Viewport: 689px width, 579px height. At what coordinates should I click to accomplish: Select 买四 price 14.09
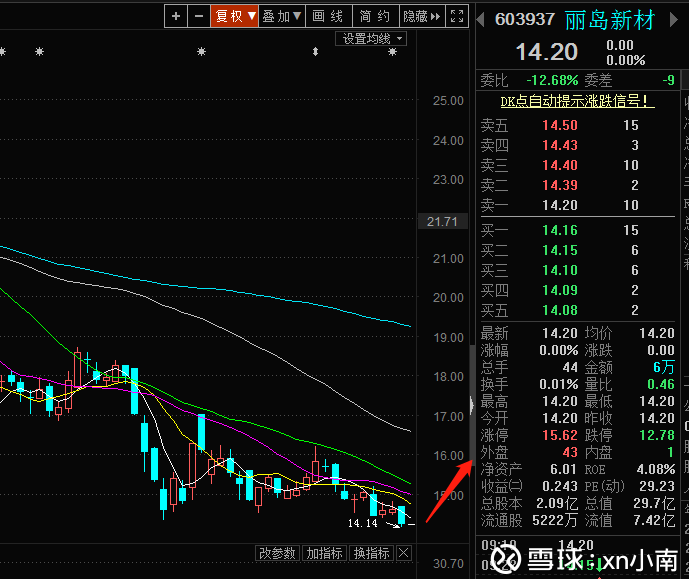[x=560, y=290]
